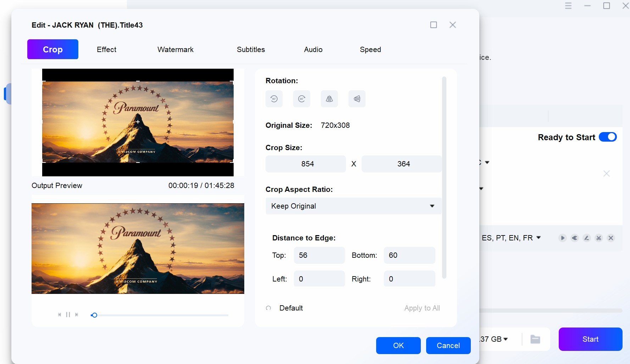Edit the crop height field 364

coord(402,164)
